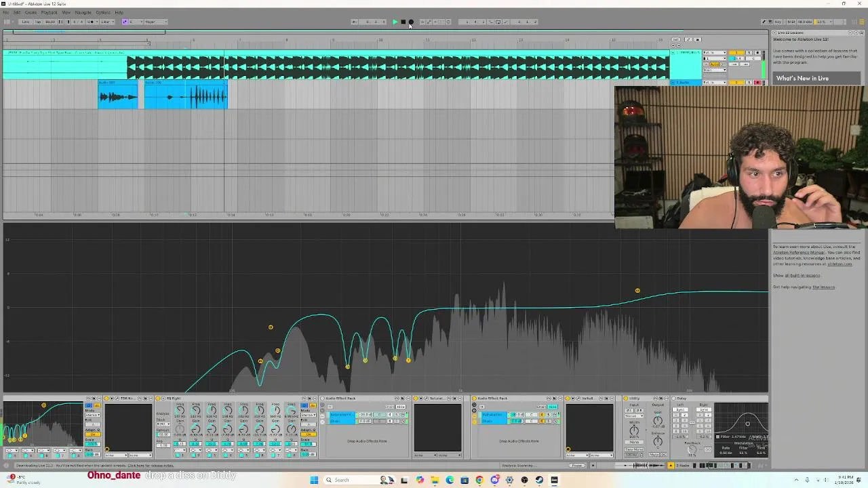
Task: Enable the Delay Filter checkbox
Action: pos(717,436)
